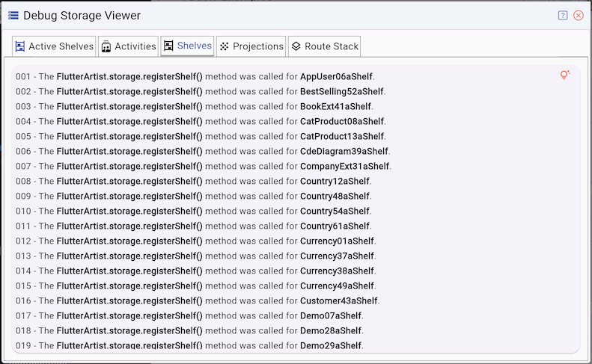Click the Shelves tab icon
Screen dimensions: 592x364
click(x=168, y=46)
